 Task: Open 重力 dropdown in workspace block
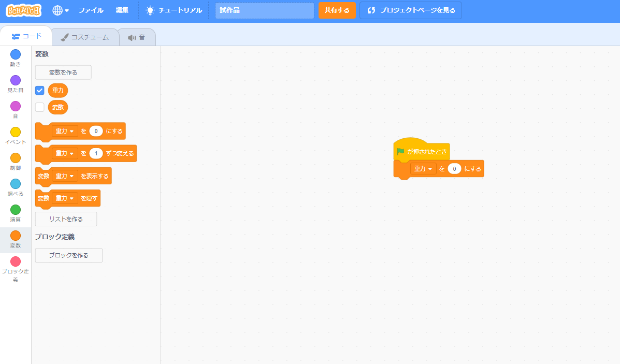(423, 169)
